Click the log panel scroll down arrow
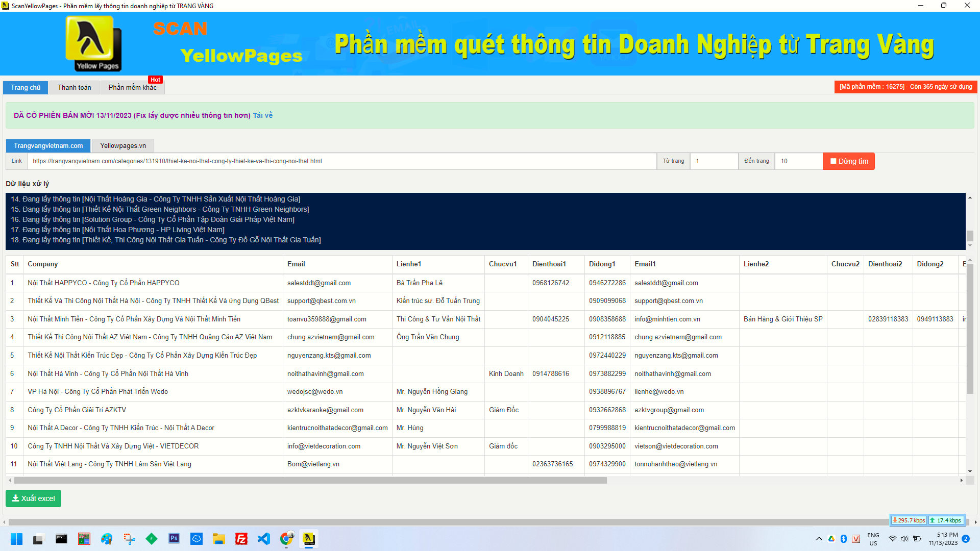This screenshot has height=551, width=980. click(970, 246)
